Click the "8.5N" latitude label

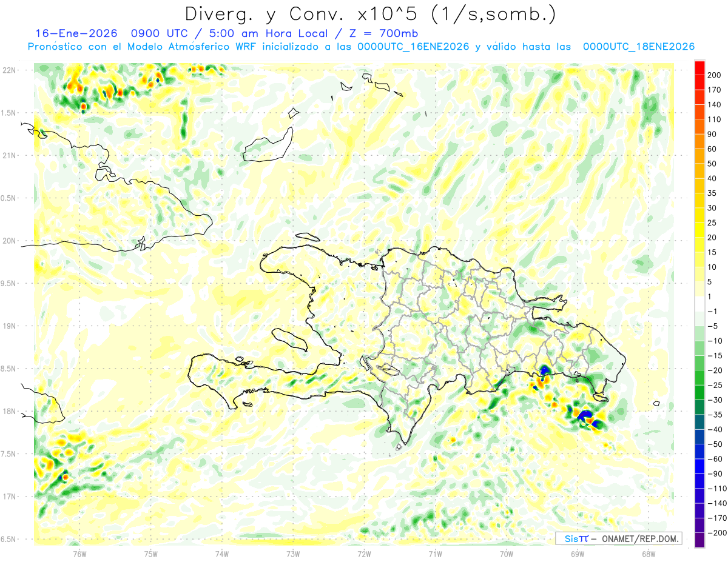(8, 369)
